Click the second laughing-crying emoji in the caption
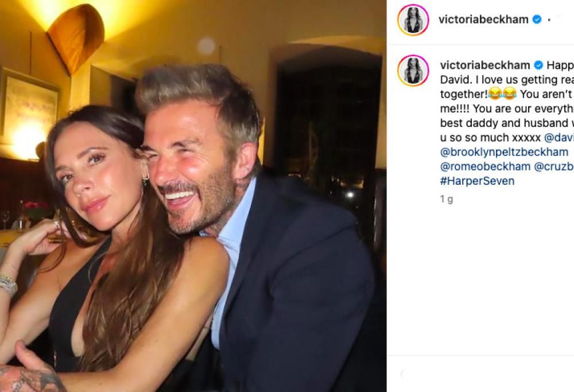 click(509, 94)
